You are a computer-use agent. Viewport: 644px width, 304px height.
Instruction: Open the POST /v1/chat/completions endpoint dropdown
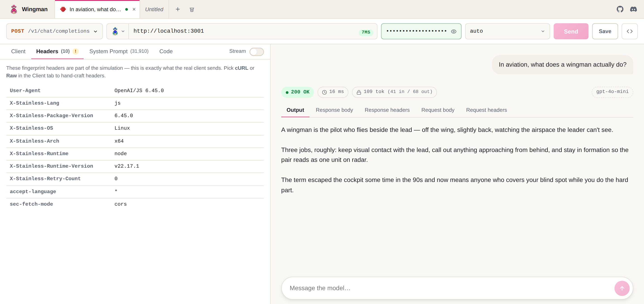[x=55, y=31]
